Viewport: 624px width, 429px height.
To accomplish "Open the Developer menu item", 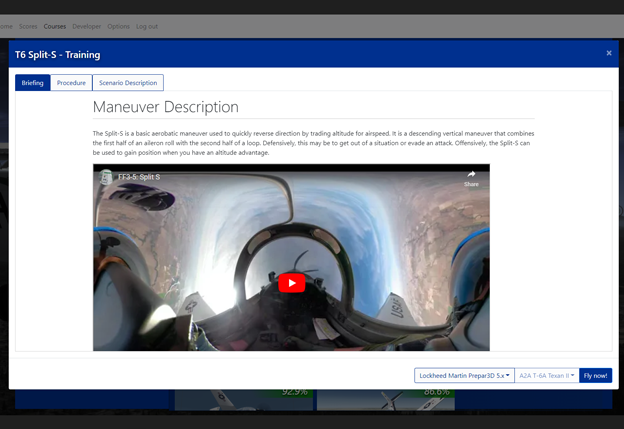I will point(87,26).
